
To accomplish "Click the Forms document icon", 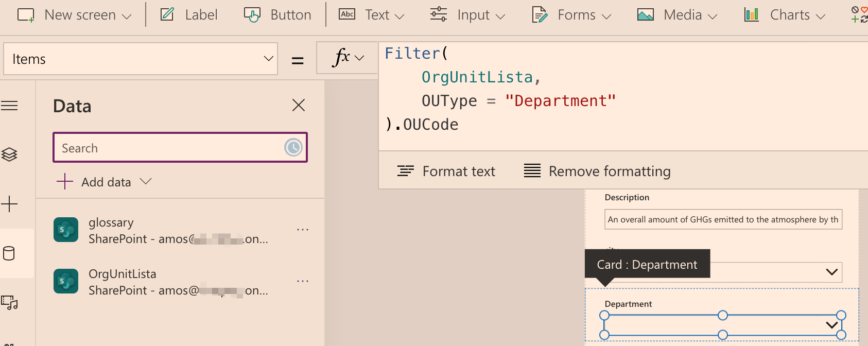I will tap(540, 15).
